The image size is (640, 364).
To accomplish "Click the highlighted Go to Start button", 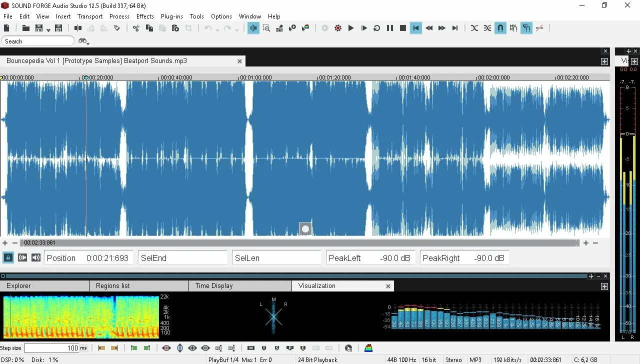I will point(416,28).
